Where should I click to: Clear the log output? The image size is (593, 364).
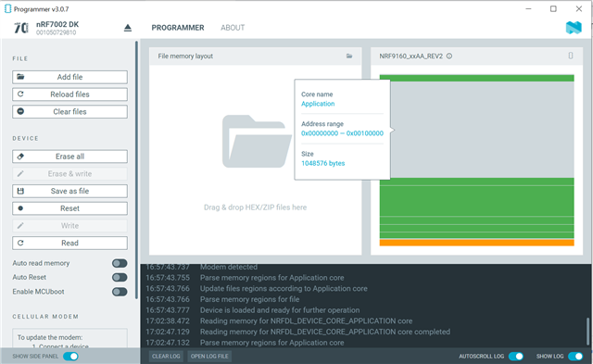166,356
